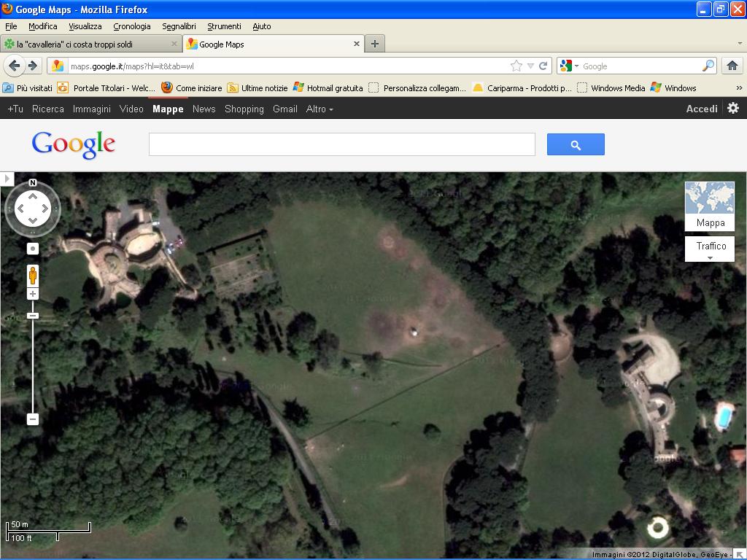Open the Altro dropdown in Google bar
Screen dimensions: 747x560
point(320,109)
